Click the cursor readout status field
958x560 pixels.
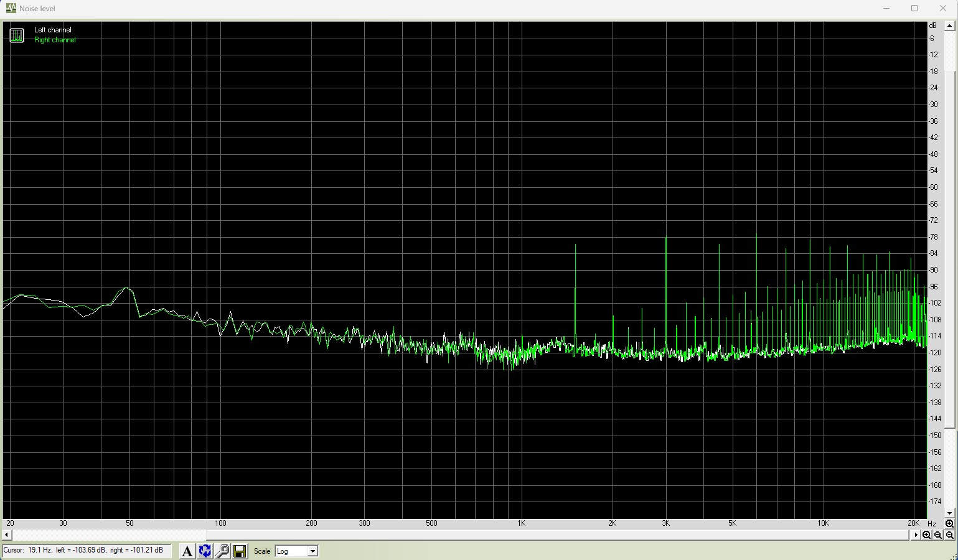[87, 551]
